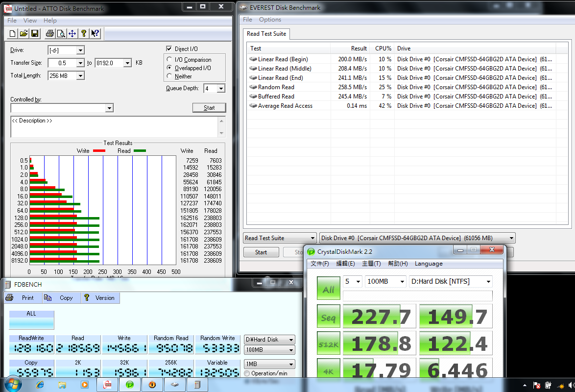
Task: Open the D:Hard Disk [NTFS] drive dropdown
Action: click(x=451, y=282)
